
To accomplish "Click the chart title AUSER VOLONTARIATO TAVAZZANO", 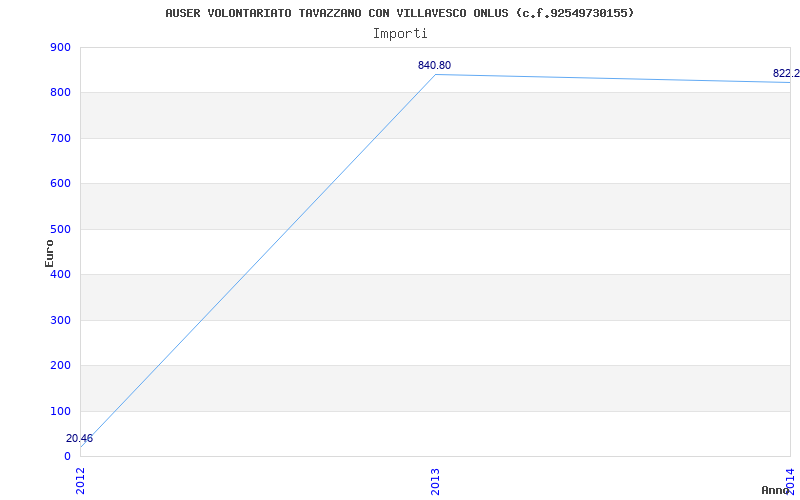I will [x=399, y=13].
